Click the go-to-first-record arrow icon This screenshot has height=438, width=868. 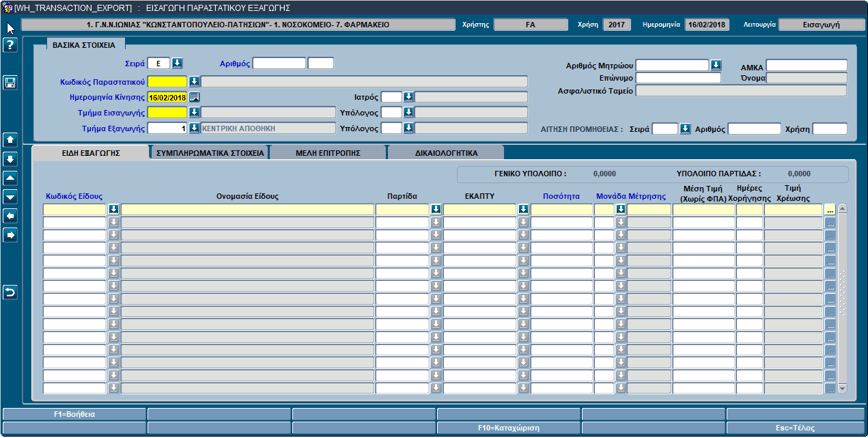tap(10, 140)
